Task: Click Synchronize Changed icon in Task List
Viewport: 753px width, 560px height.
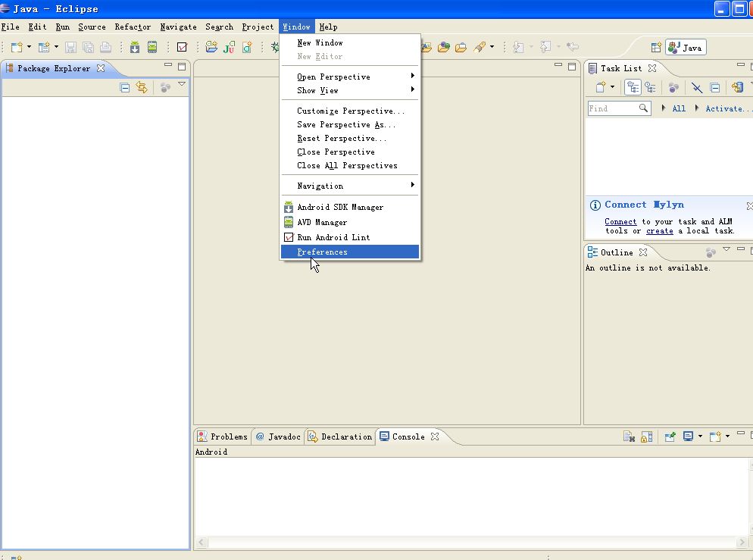Action: point(737,87)
